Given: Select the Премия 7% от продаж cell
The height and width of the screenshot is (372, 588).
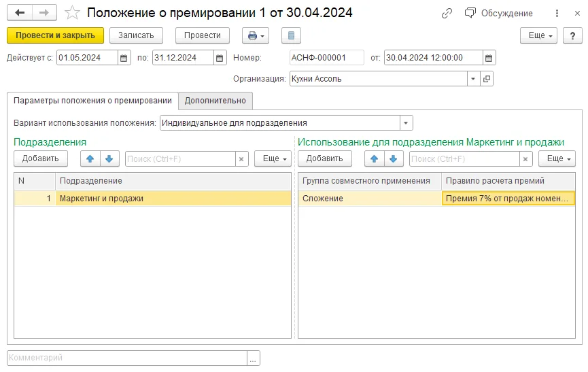Looking at the screenshot, I should (508, 199).
